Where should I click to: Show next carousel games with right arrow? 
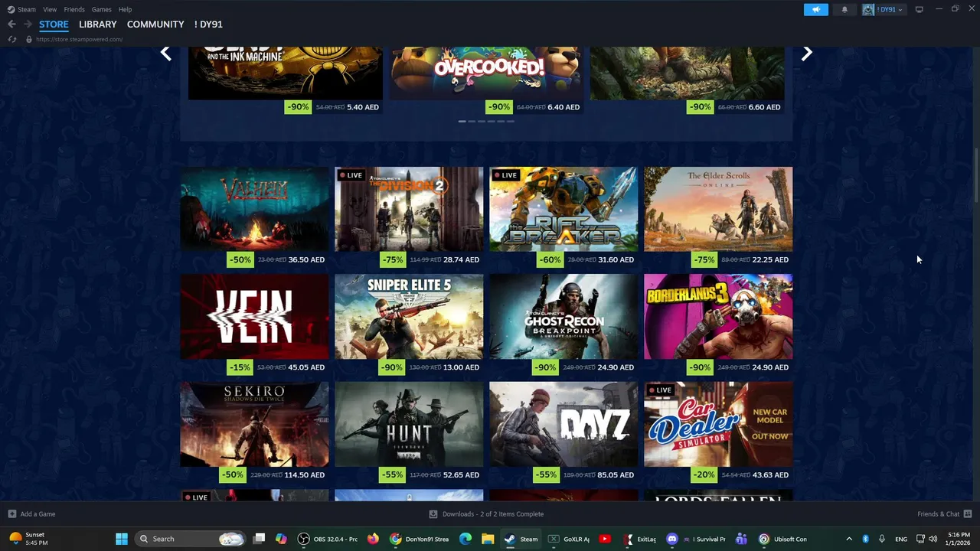click(806, 53)
